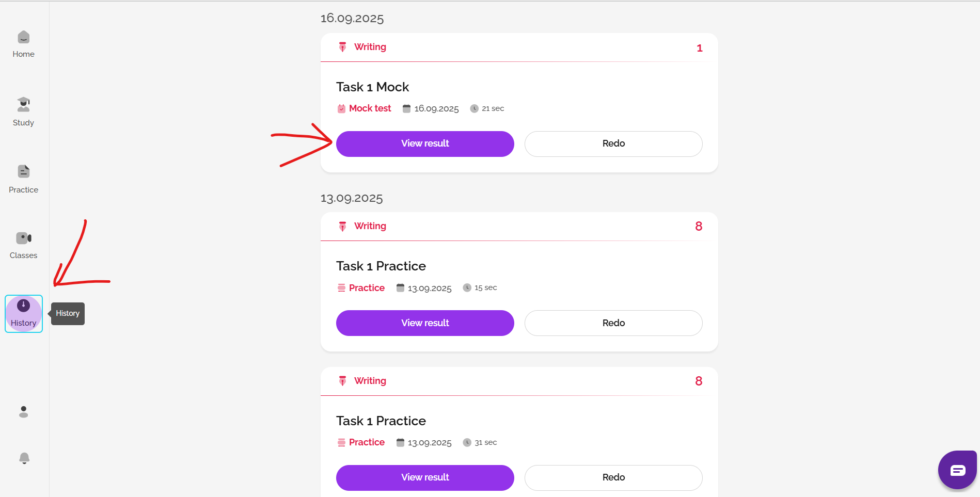Screen dimensions: 980x497
Task: Click the Mock test label
Action: 370,108
